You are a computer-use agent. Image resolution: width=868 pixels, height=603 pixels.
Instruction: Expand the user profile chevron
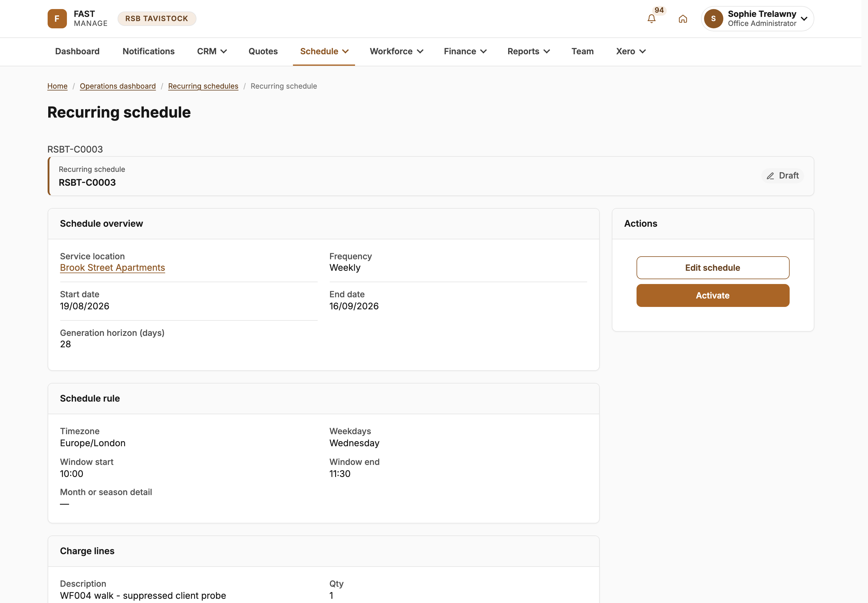point(804,18)
